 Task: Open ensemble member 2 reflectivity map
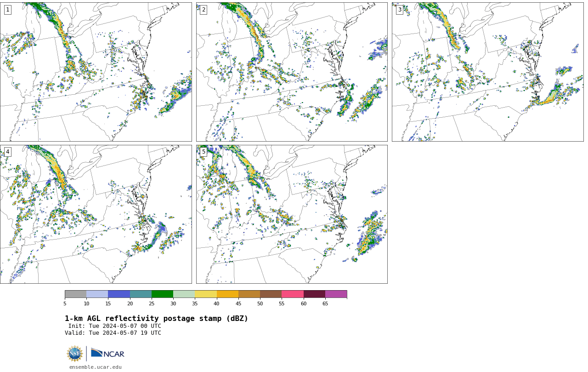click(292, 72)
